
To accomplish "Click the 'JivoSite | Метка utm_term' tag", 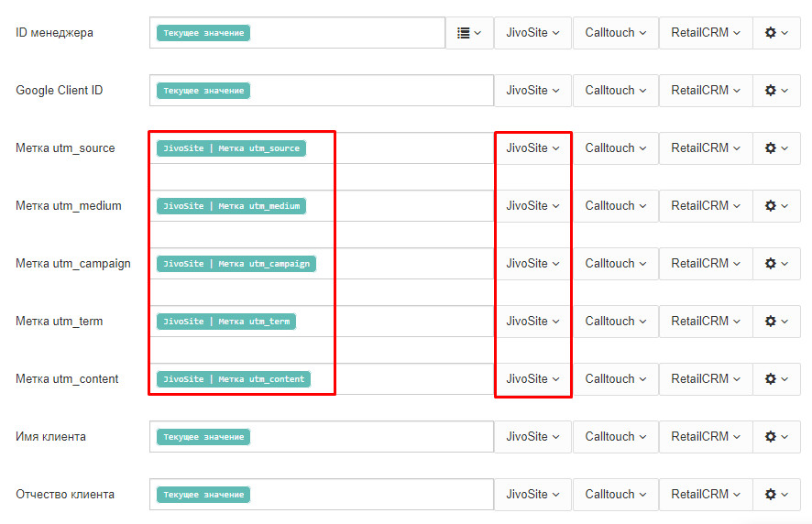I will coord(226,322).
